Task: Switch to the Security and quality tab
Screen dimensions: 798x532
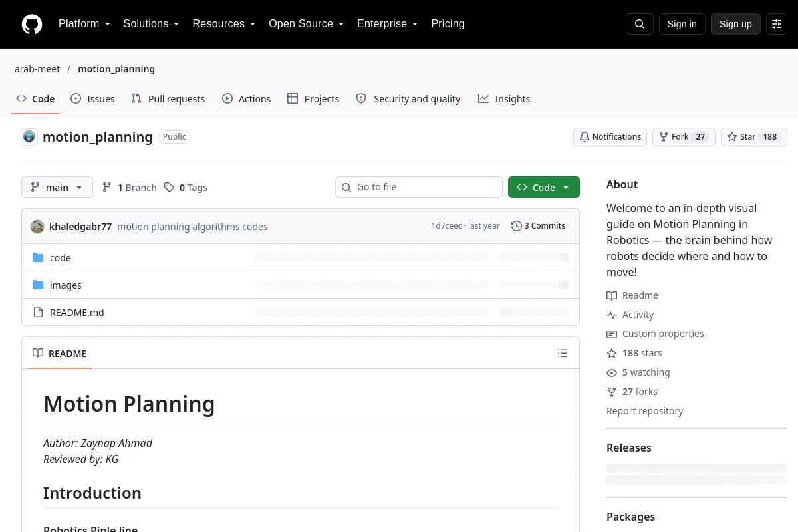Action: pos(408,99)
